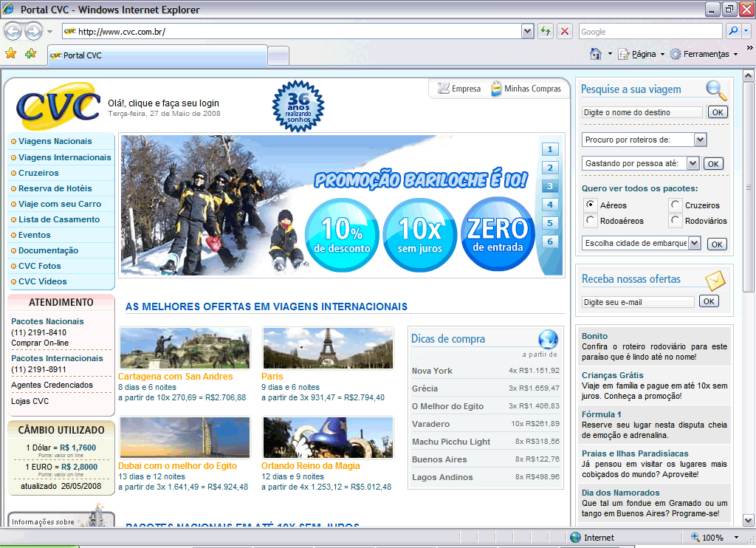Click the 36 anos anniversary badge
Viewport: 756px width, 548px height.
click(x=298, y=106)
